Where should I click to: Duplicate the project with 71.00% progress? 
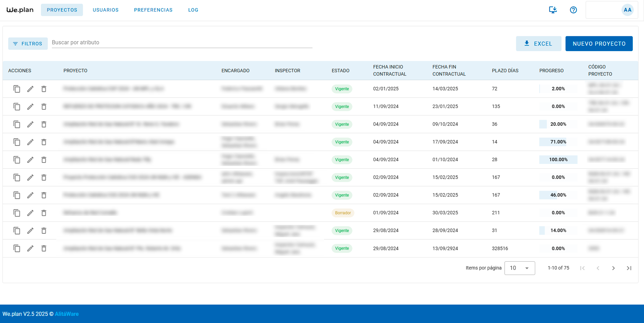tap(17, 142)
